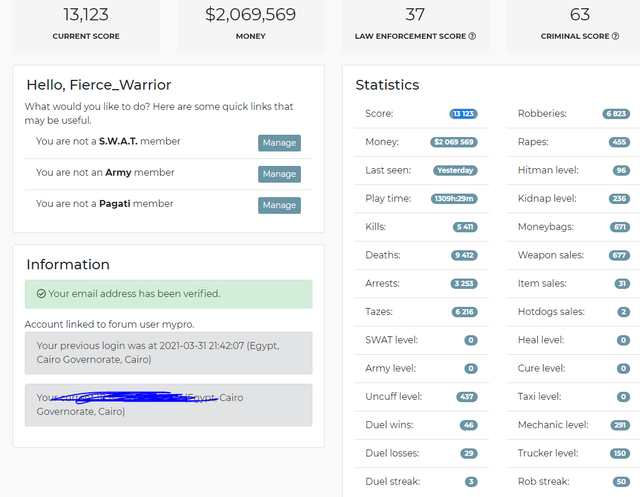Click the Mechanic level value 291
This screenshot has width=640, height=497.
coord(620,425)
